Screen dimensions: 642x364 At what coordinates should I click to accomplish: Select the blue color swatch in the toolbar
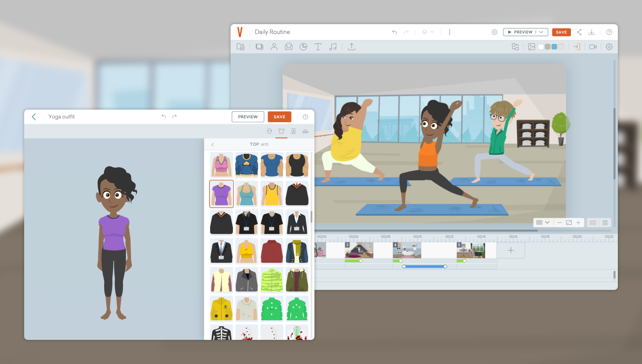tap(554, 47)
